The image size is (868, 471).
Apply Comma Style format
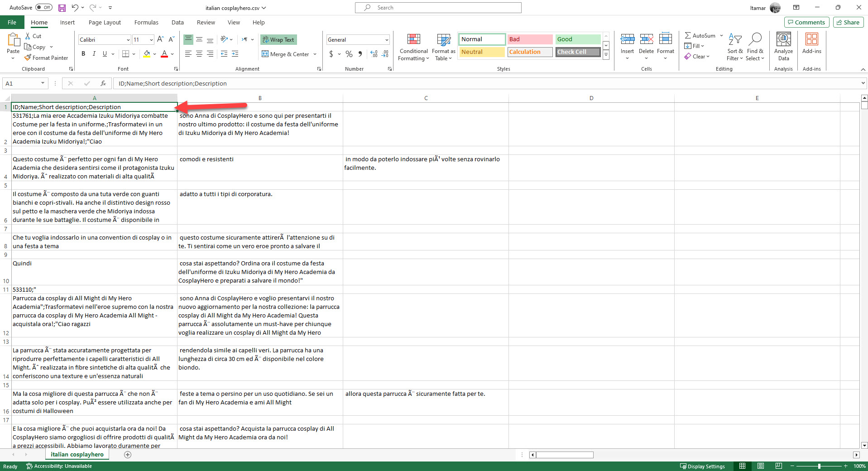pyautogui.click(x=360, y=54)
